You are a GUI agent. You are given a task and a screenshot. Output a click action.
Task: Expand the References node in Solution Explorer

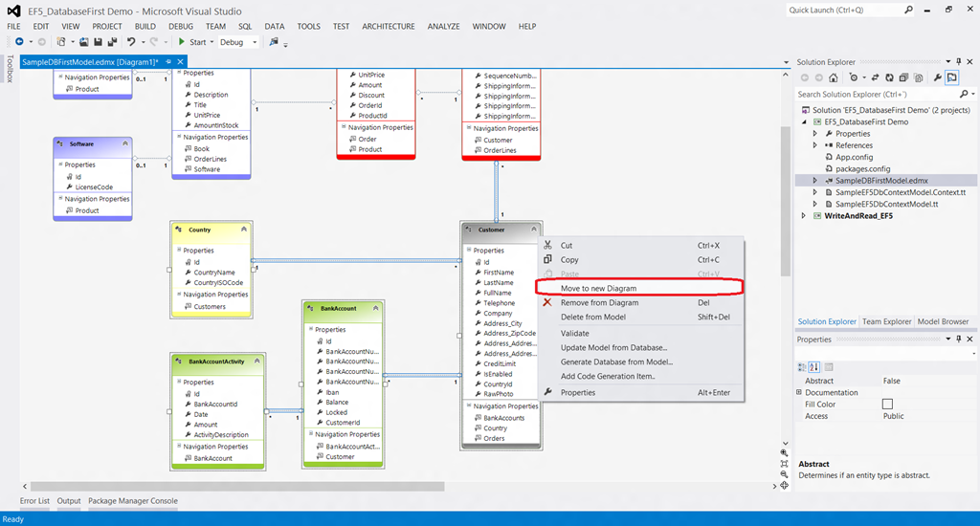pos(815,145)
